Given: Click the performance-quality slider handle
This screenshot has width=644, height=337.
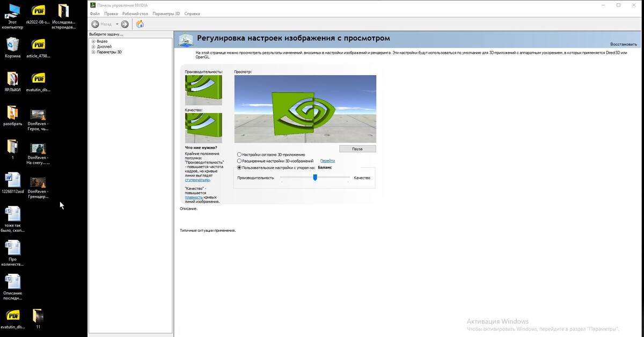Looking at the screenshot, I should click(315, 178).
